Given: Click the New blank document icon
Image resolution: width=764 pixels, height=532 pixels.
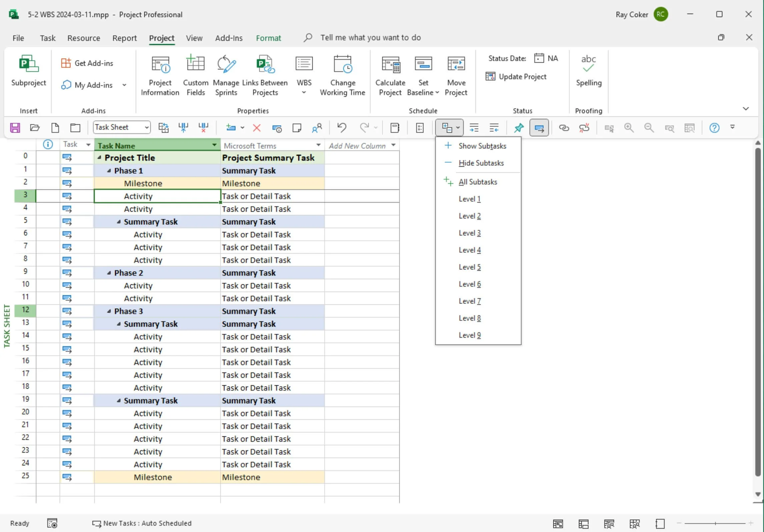Looking at the screenshot, I should [55, 128].
